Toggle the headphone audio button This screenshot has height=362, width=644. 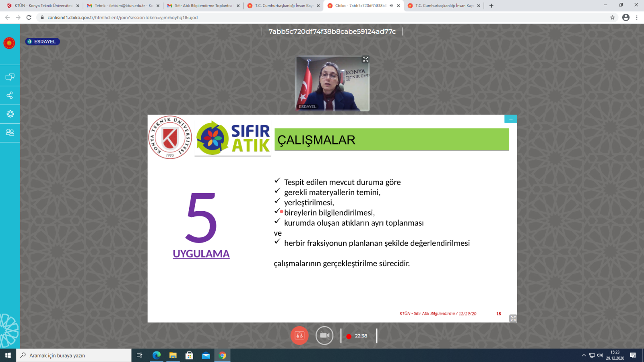299,335
